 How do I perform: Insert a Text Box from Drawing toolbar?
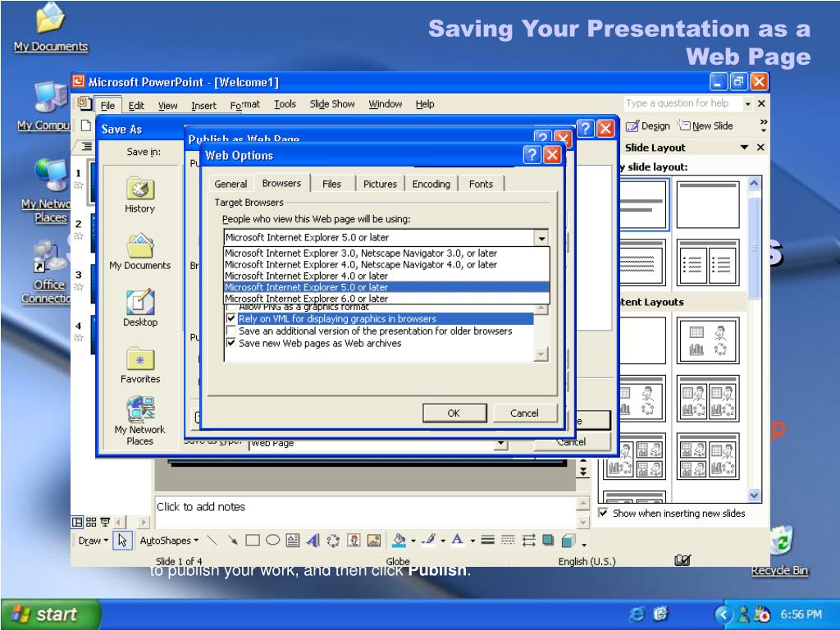[293, 541]
